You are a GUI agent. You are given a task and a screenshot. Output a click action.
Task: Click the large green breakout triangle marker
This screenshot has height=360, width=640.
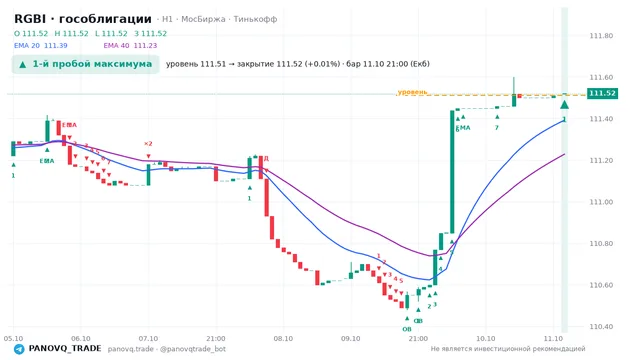click(564, 105)
